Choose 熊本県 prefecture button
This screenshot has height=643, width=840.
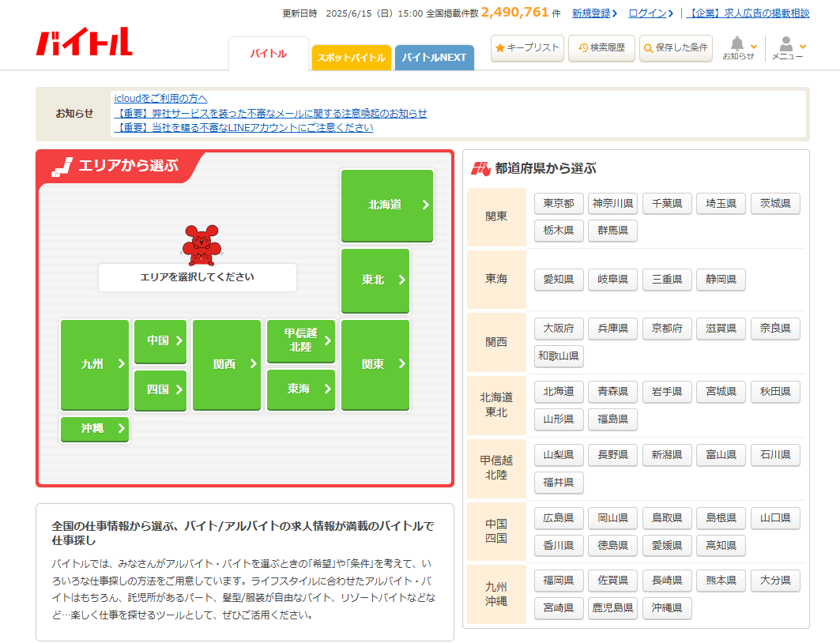pyautogui.click(x=721, y=581)
